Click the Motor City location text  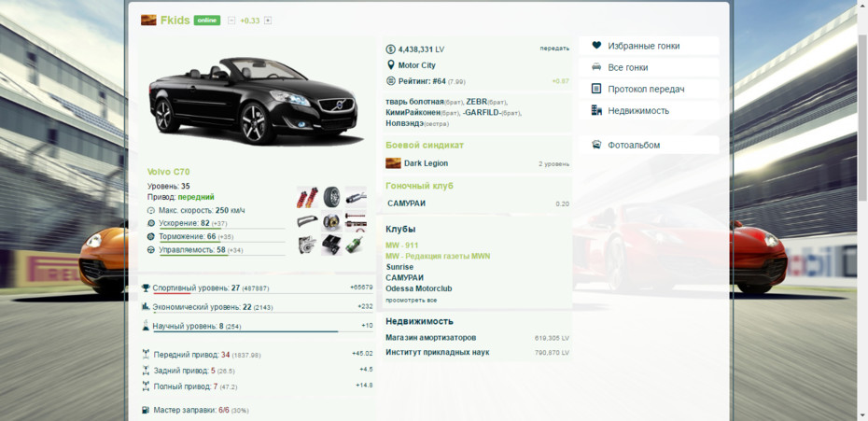coord(417,64)
